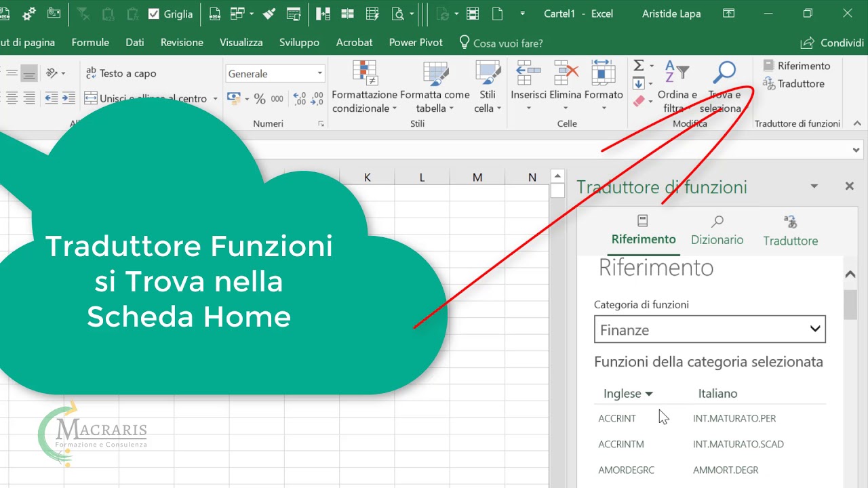This screenshot has height=488, width=868.
Task: Open the Acrobat ribbon tab
Action: (354, 42)
